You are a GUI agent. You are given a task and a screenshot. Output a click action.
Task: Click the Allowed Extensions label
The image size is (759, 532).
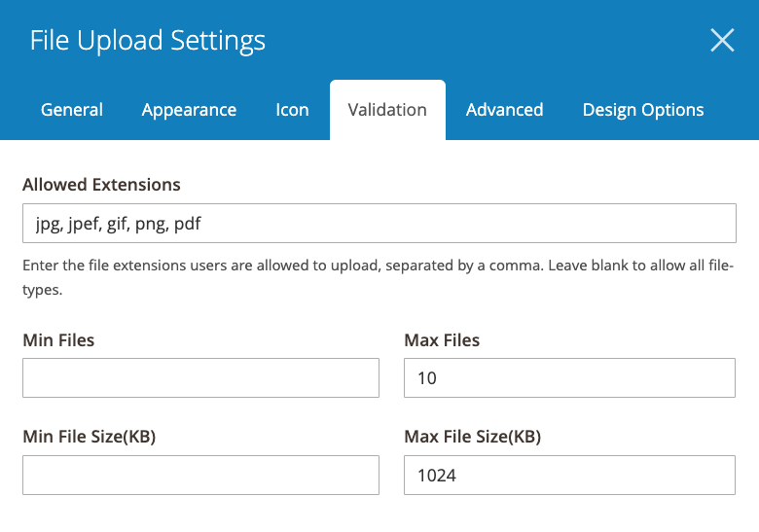pyautogui.click(x=102, y=184)
